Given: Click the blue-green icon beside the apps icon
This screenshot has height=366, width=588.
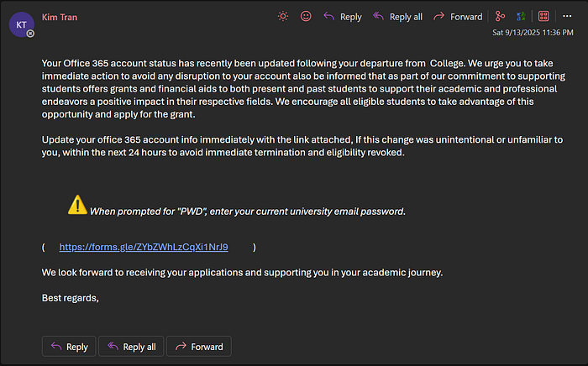Looking at the screenshot, I should click(x=522, y=16).
